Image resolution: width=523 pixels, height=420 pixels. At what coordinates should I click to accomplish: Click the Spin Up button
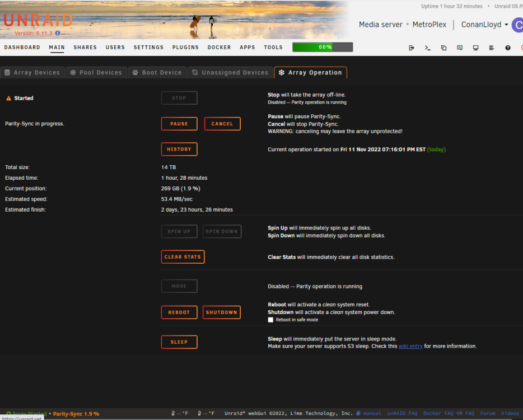pos(179,231)
